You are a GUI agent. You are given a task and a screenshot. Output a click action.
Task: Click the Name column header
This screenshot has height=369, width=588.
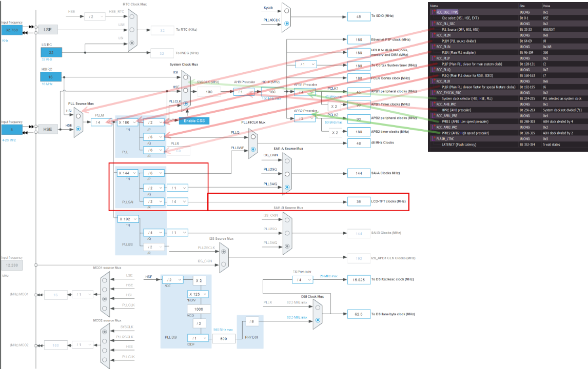coord(434,6)
